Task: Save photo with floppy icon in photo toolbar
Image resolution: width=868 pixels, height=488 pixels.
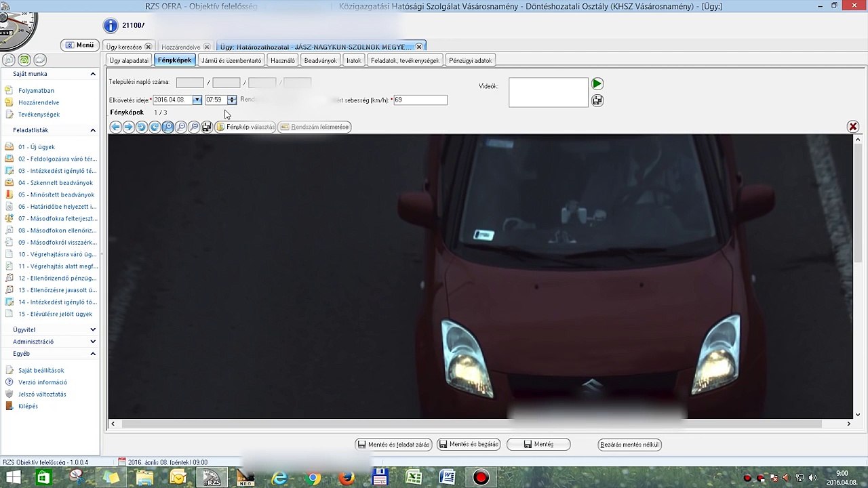Action: click(x=207, y=127)
